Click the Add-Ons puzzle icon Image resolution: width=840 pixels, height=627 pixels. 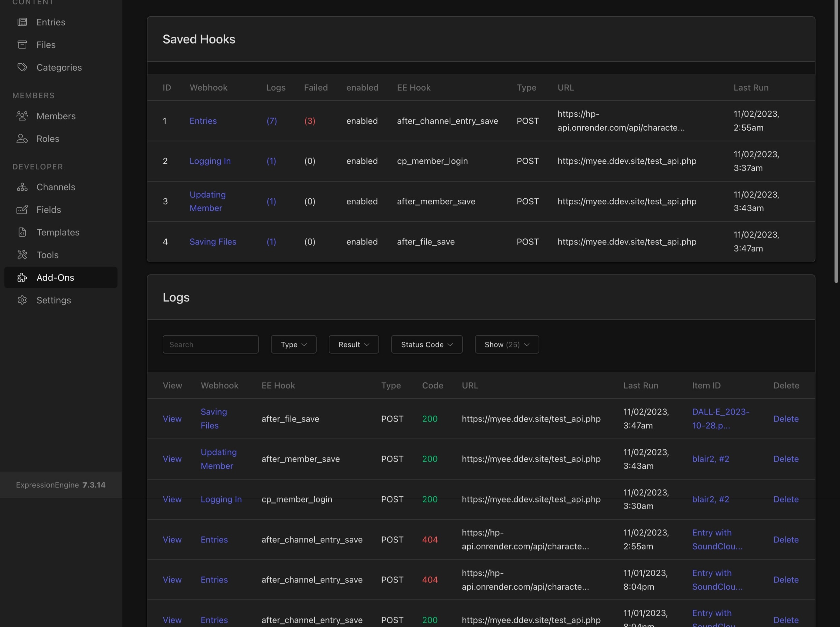click(22, 277)
